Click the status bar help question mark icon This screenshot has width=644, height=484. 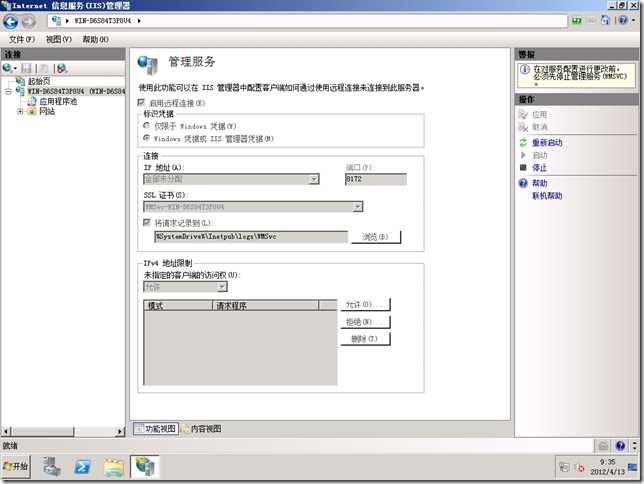tap(620, 445)
